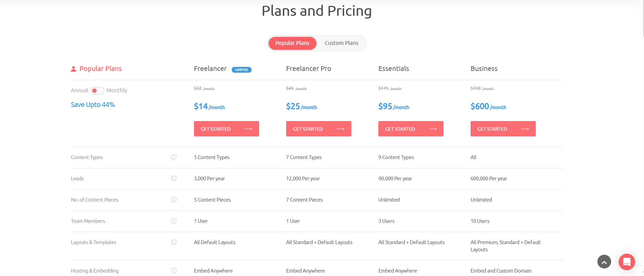This screenshot has height=276, width=644.
Task: Select the Popular Plans tab
Action: tap(292, 43)
